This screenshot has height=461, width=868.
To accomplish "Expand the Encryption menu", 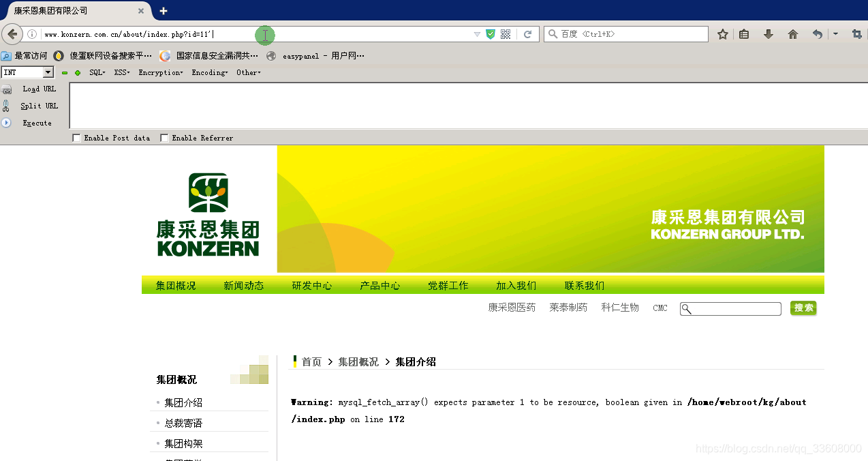I will (x=161, y=72).
